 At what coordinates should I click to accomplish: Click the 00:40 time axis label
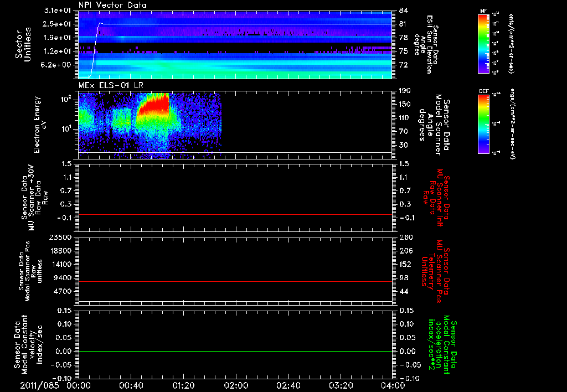pyautogui.click(x=131, y=385)
